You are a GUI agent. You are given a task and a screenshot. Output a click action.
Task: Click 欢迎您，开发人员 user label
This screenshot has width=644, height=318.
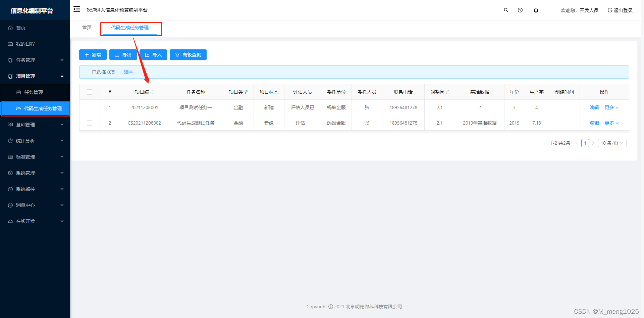click(x=580, y=10)
